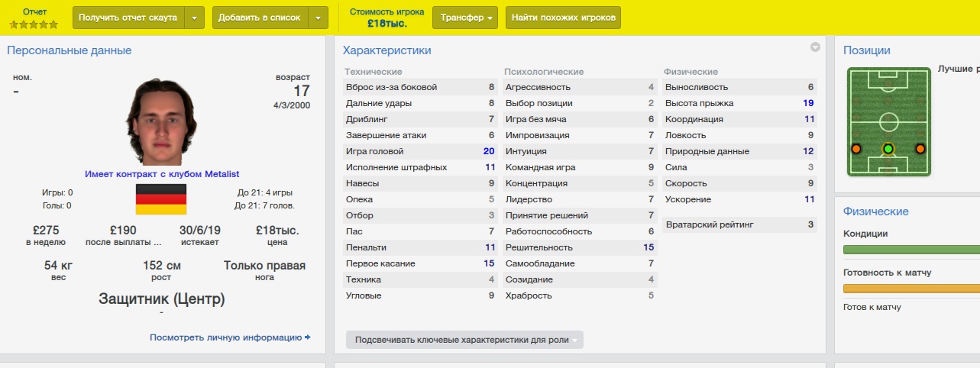
Task: Click the left orange position dot
Action: coord(855,148)
